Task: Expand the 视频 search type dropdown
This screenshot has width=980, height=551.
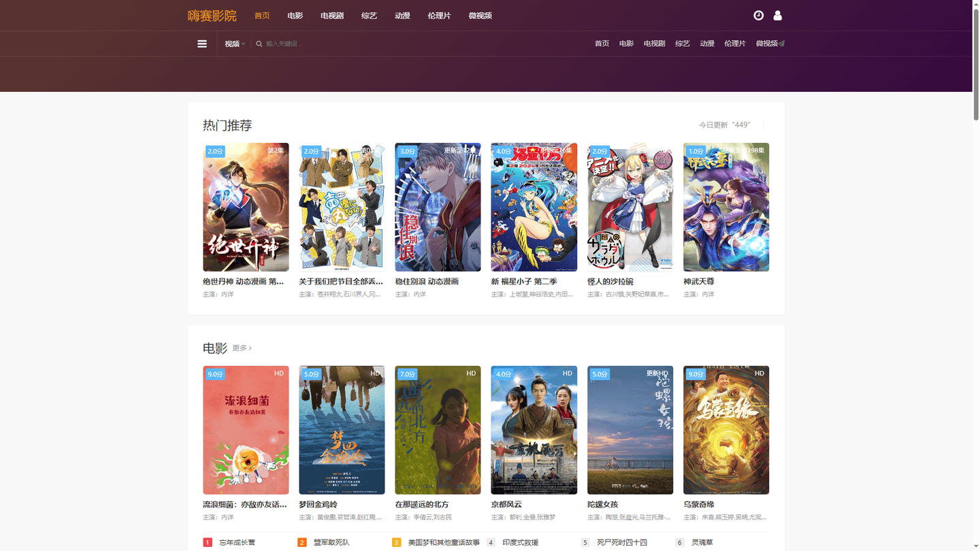Action: coord(235,44)
